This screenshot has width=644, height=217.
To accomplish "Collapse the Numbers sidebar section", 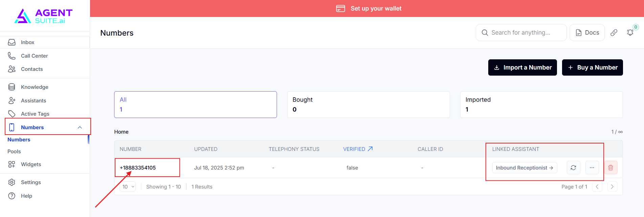I will [x=80, y=127].
